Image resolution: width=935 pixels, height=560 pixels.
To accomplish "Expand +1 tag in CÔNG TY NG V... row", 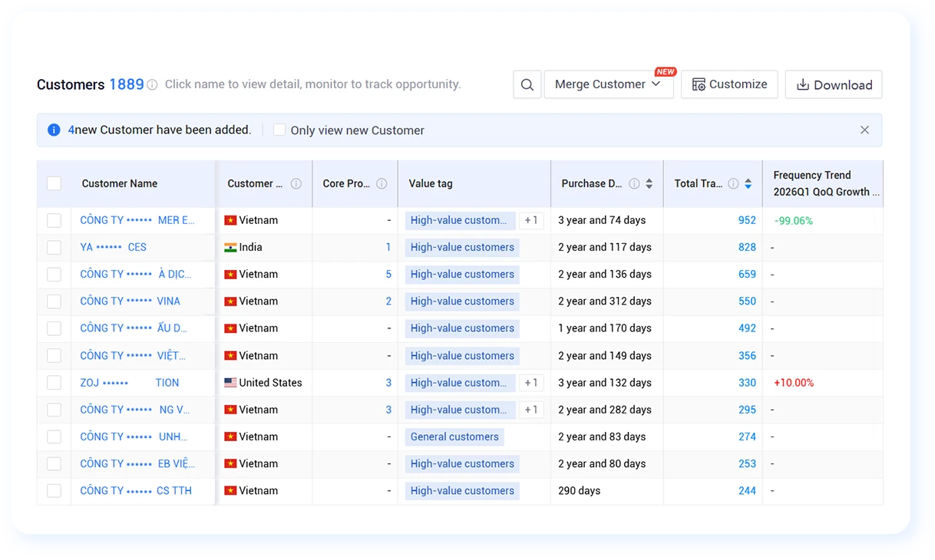I will click(531, 410).
